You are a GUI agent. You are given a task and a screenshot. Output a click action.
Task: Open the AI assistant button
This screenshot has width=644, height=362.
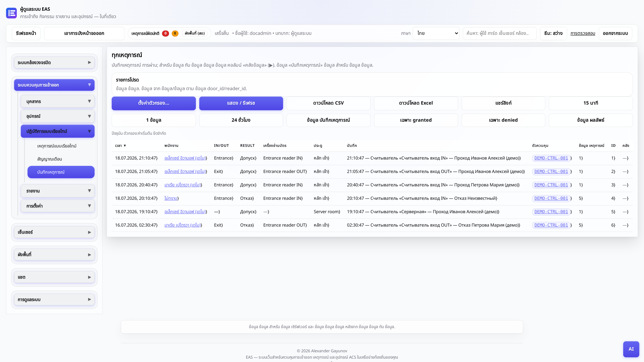coord(631,349)
